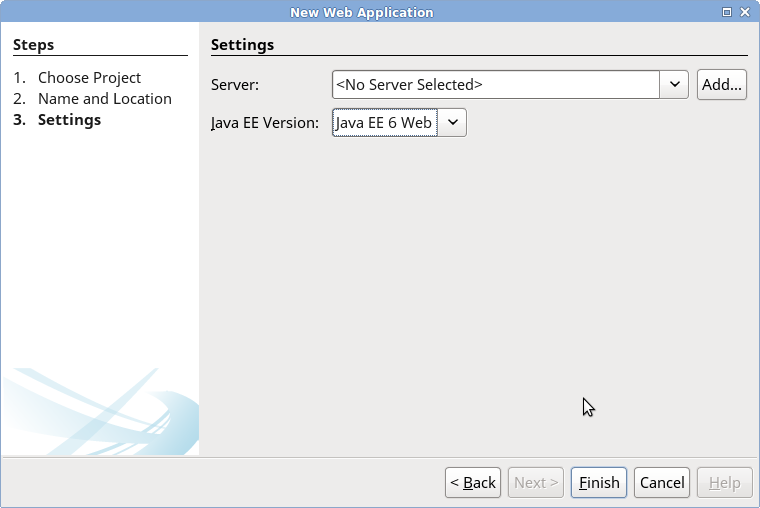Click the disabled Help button
Viewport: 760px width, 508px height.
724,482
